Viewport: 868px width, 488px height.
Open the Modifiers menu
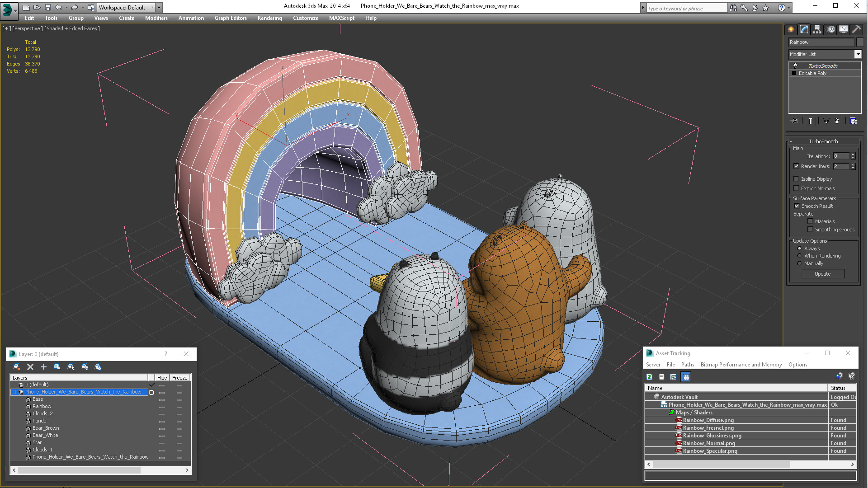(x=156, y=18)
